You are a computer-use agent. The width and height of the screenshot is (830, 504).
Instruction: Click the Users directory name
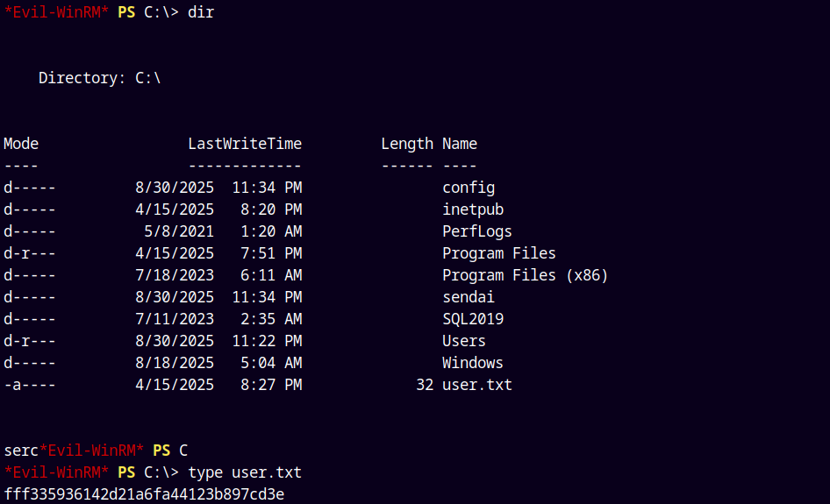[x=464, y=341]
